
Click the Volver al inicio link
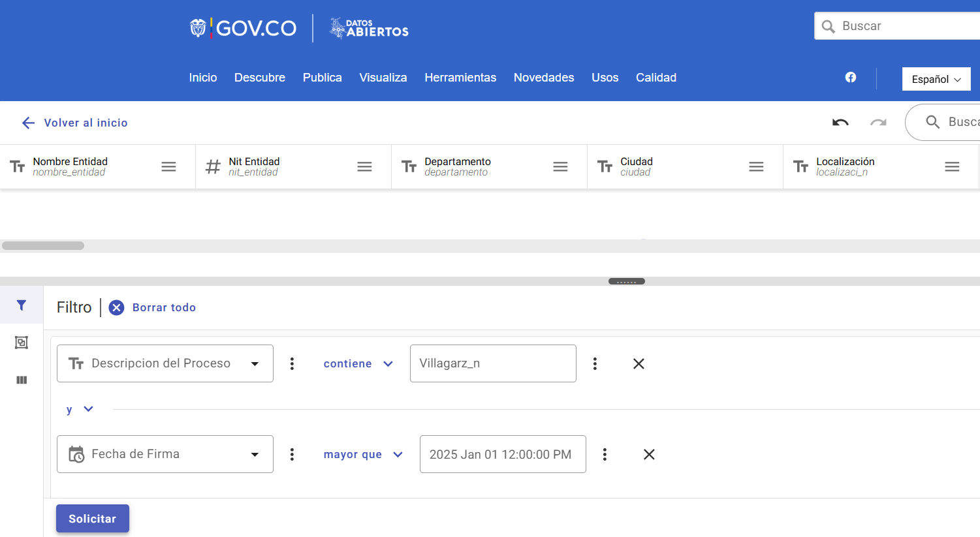click(x=74, y=123)
